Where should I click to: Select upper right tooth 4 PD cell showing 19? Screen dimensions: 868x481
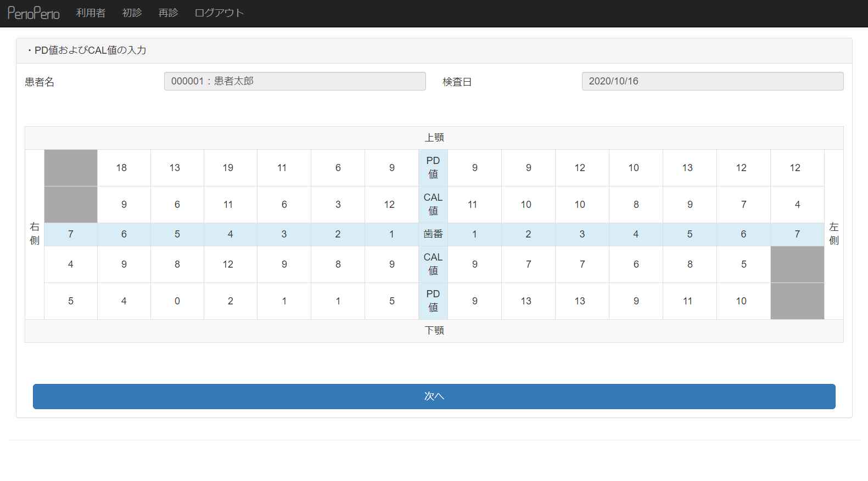click(230, 168)
